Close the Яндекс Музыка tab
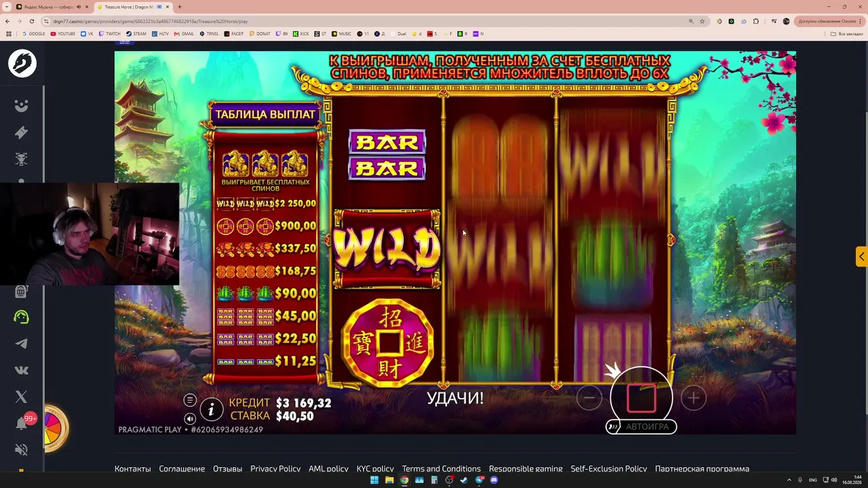This screenshot has height=488, width=868. tap(87, 7)
